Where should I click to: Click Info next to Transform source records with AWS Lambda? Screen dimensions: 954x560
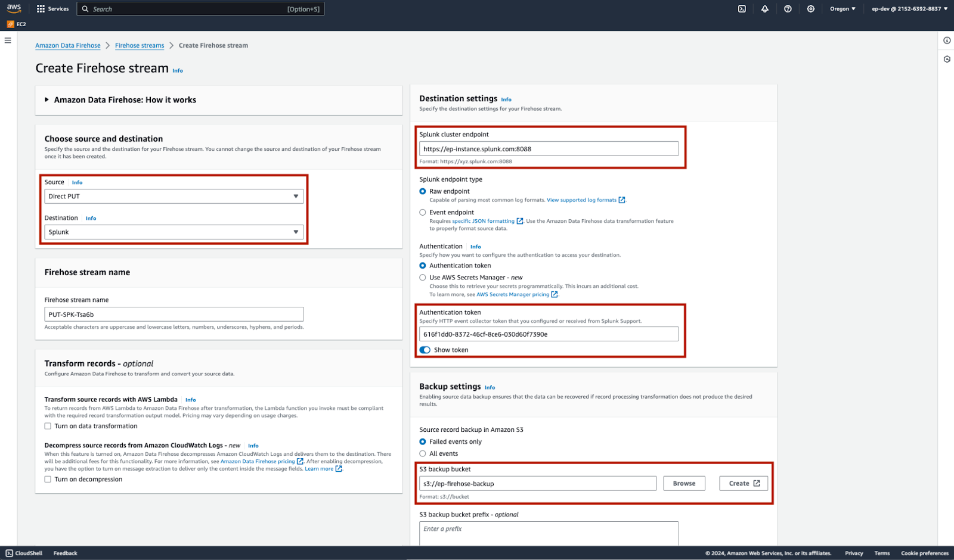pyautogui.click(x=191, y=400)
